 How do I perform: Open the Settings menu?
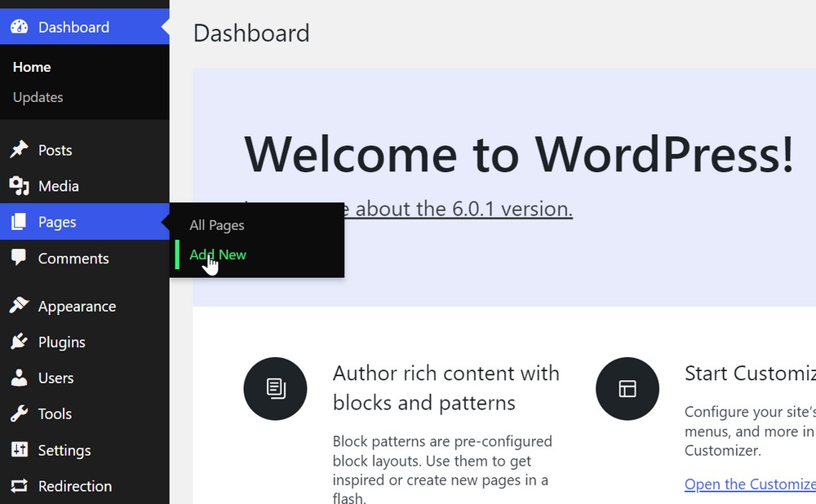pos(84,450)
